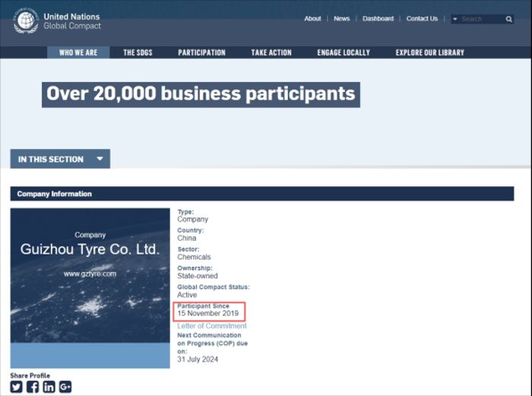Click the search magnifier icon
Screen dimensions: 532x396
click(509, 19)
